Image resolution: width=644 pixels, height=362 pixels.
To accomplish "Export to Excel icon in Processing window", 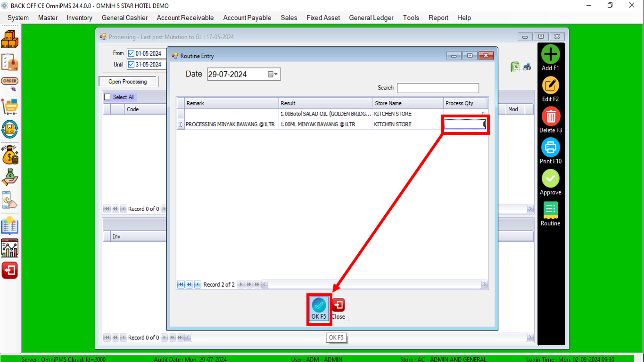I will [x=515, y=67].
